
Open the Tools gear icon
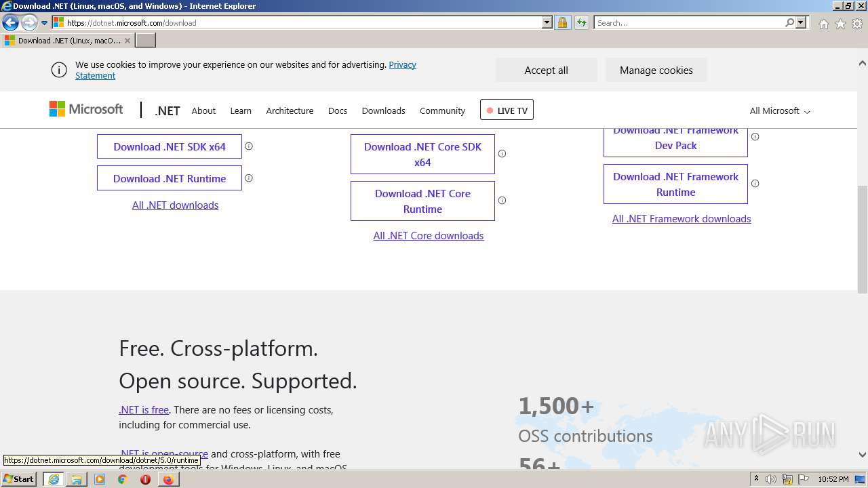[x=857, y=24]
